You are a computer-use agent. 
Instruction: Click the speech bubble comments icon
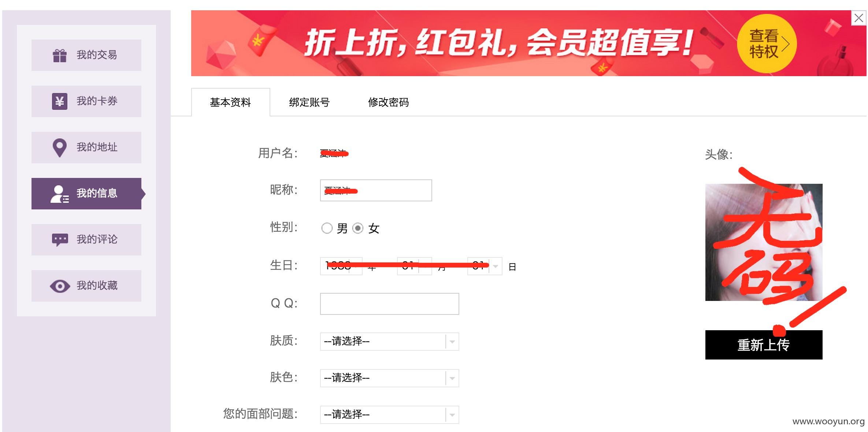pos(60,240)
